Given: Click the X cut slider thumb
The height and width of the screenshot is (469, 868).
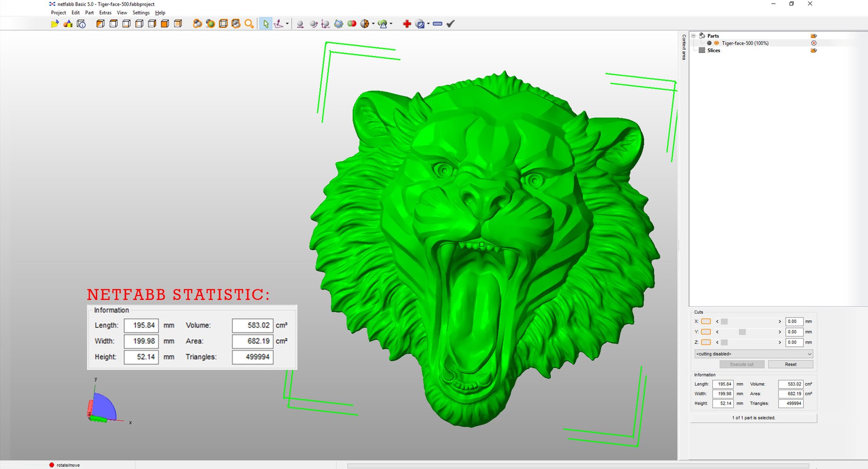Looking at the screenshot, I should (724, 321).
